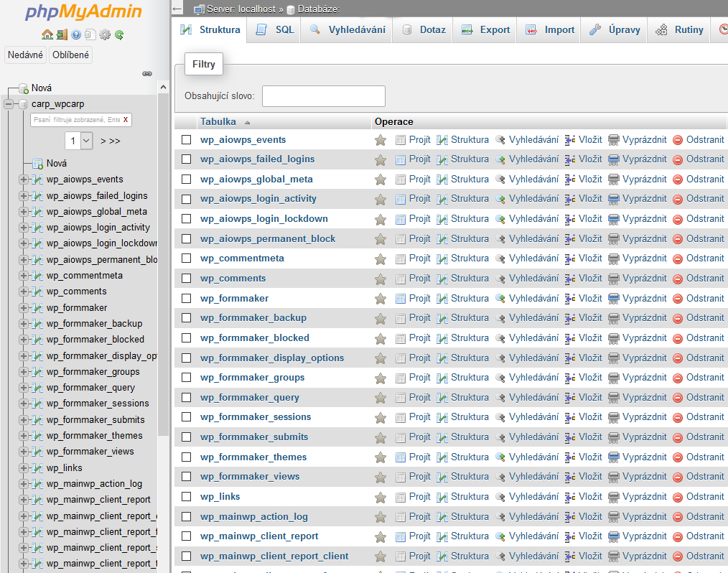Viewport: 728px width, 573px height.
Task: Click the new table icon beside inner Nová
Action: coord(37,164)
